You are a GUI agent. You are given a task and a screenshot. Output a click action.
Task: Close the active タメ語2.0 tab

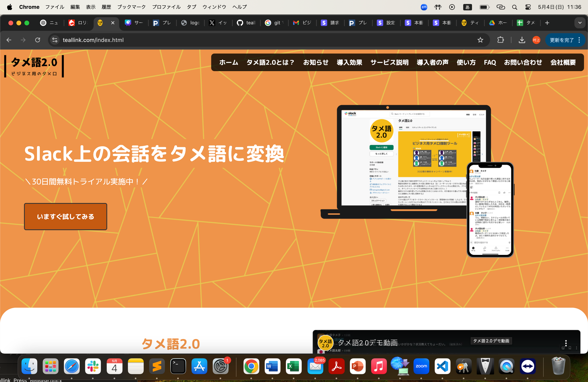(113, 23)
